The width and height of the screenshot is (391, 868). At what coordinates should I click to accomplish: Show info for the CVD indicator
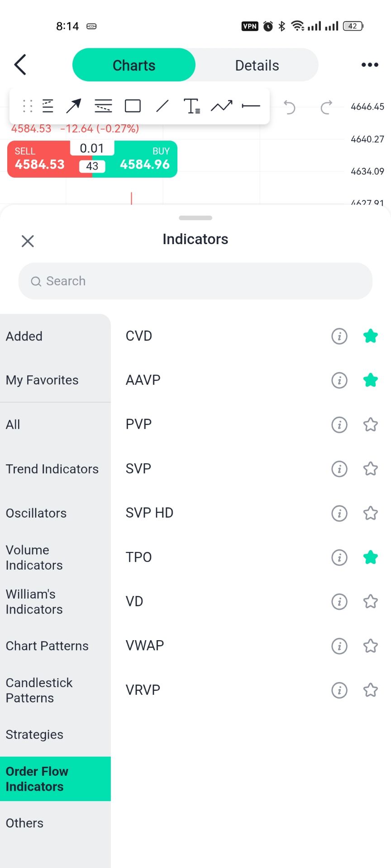[339, 336]
